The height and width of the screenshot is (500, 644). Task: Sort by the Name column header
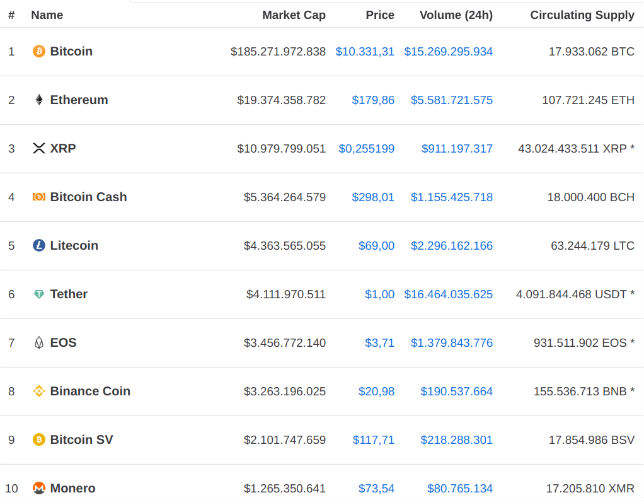click(x=47, y=15)
